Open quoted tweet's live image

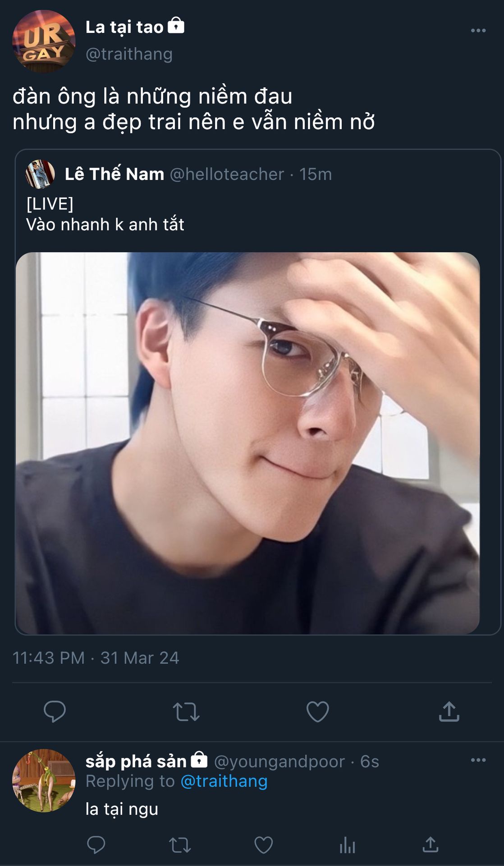point(247,443)
